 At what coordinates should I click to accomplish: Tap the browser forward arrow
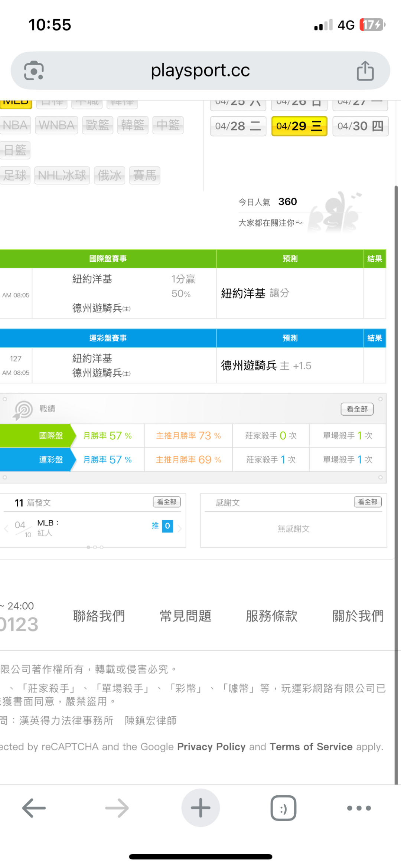tap(117, 808)
